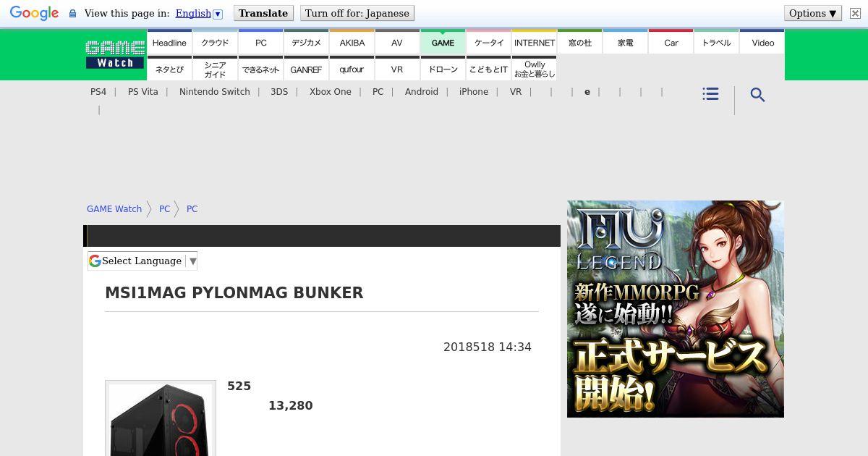The image size is (868, 456).
Task: Click the MU Legend advertisement banner
Action: (x=676, y=309)
